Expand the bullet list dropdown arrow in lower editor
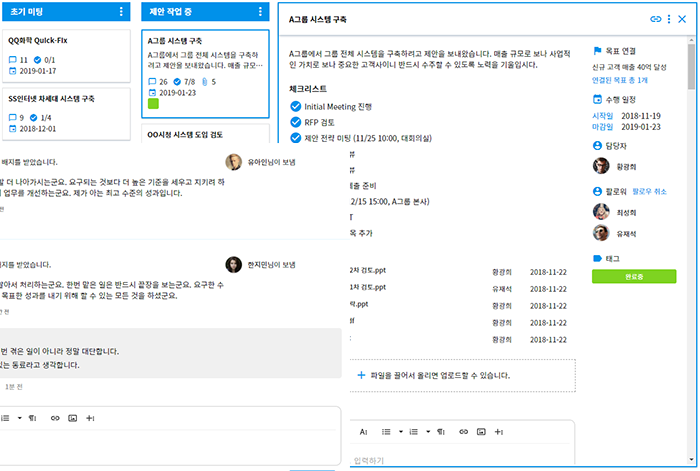700x471 pixels. (x=400, y=432)
